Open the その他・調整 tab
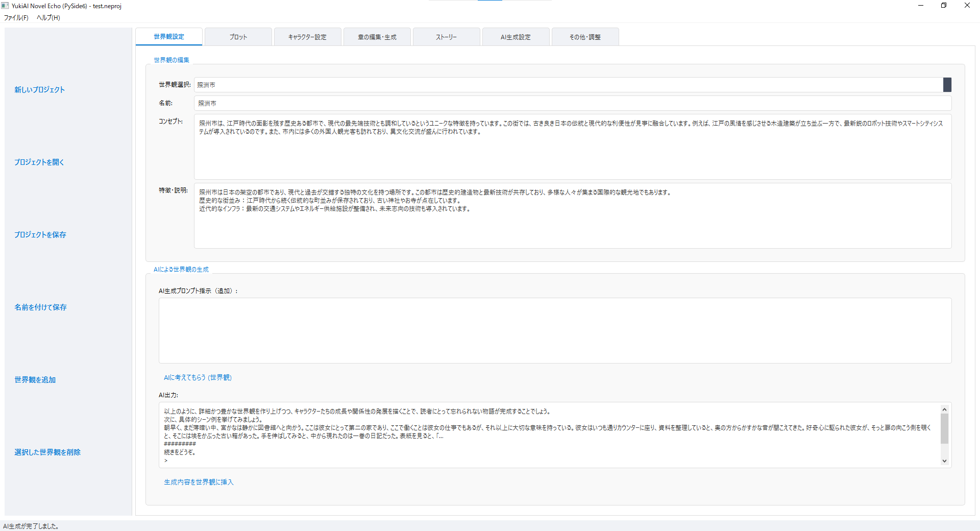Image resolution: width=980 pixels, height=531 pixels. (x=584, y=36)
